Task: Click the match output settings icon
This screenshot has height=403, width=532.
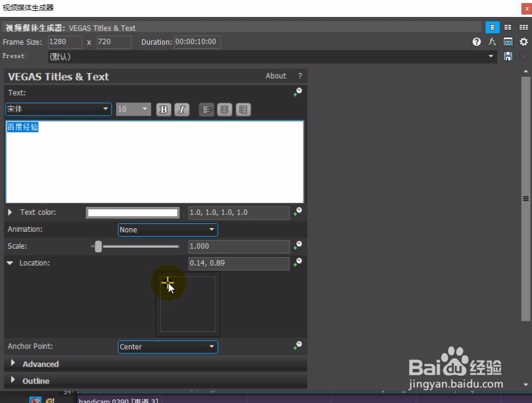Action: click(508, 42)
